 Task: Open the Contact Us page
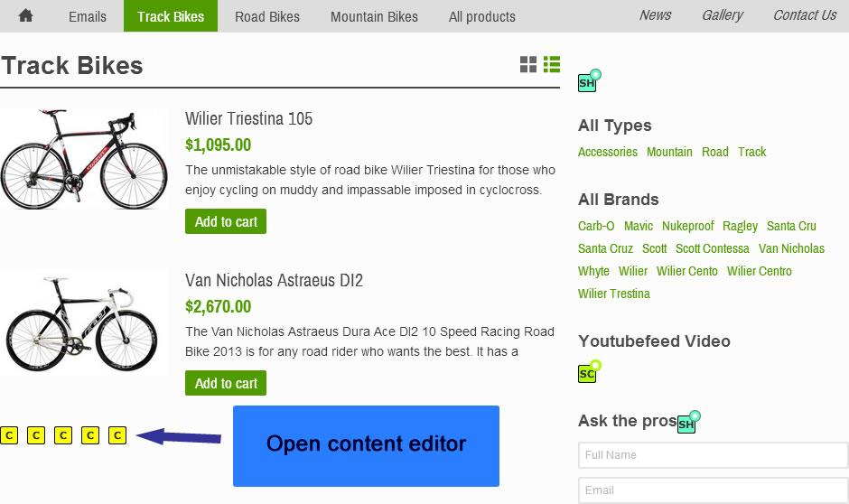point(805,15)
